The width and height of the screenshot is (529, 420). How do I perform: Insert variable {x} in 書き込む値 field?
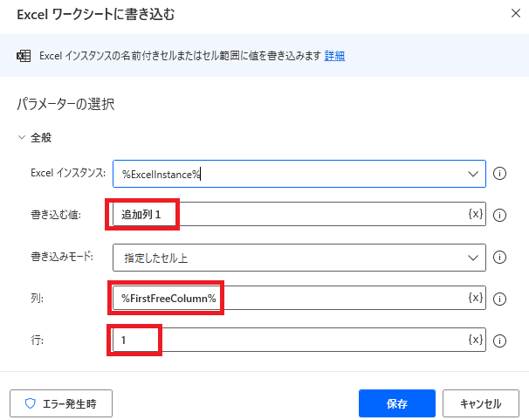tap(476, 214)
